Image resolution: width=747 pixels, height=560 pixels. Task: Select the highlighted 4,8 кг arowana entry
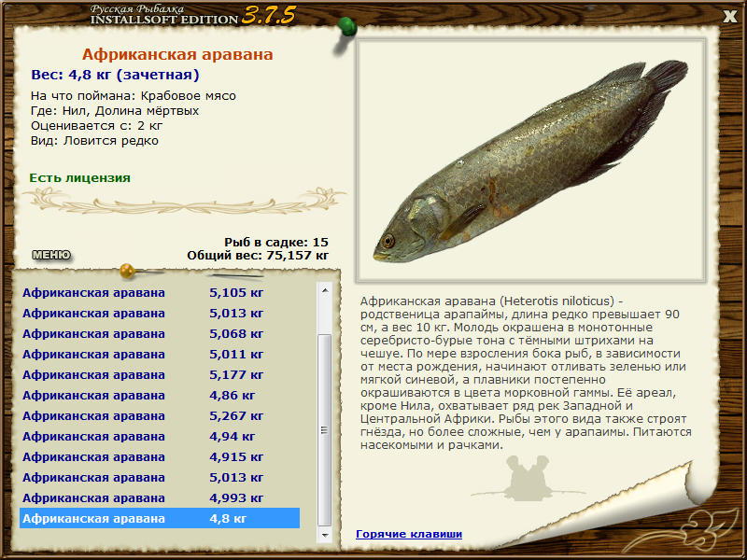click(x=160, y=518)
